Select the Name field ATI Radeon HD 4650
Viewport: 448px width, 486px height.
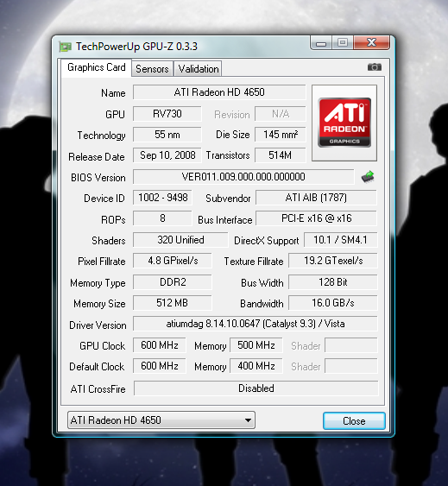pyautogui.click(x=219, y=92)
